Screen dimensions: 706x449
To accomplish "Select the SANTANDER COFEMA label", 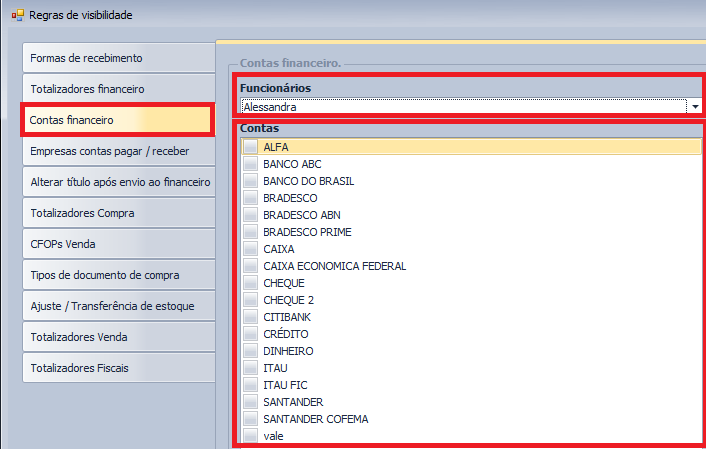I will [316, 419].
